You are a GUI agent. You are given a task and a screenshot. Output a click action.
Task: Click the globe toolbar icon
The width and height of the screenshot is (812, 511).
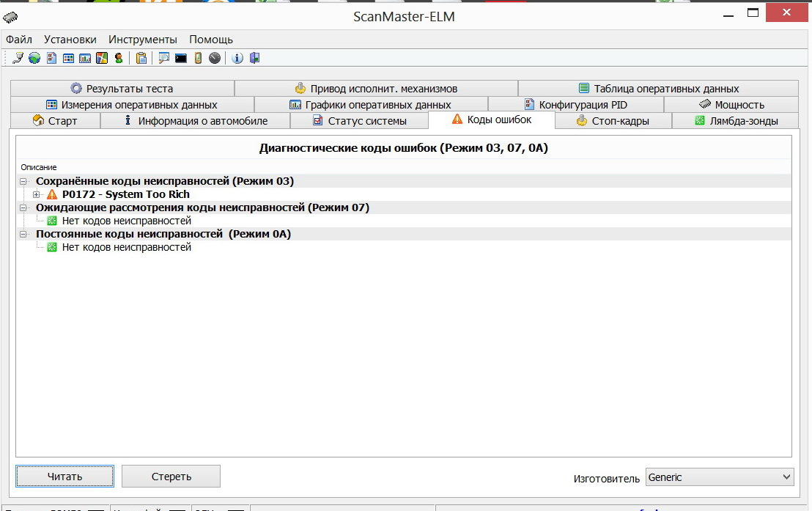click(34, 58)
